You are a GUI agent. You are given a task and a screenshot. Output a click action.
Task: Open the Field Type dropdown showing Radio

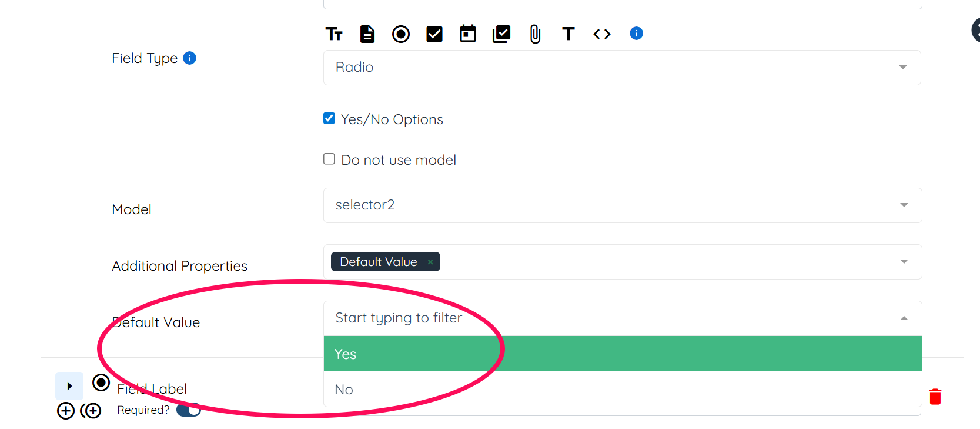pyautogui.click(x=622, y=68)
